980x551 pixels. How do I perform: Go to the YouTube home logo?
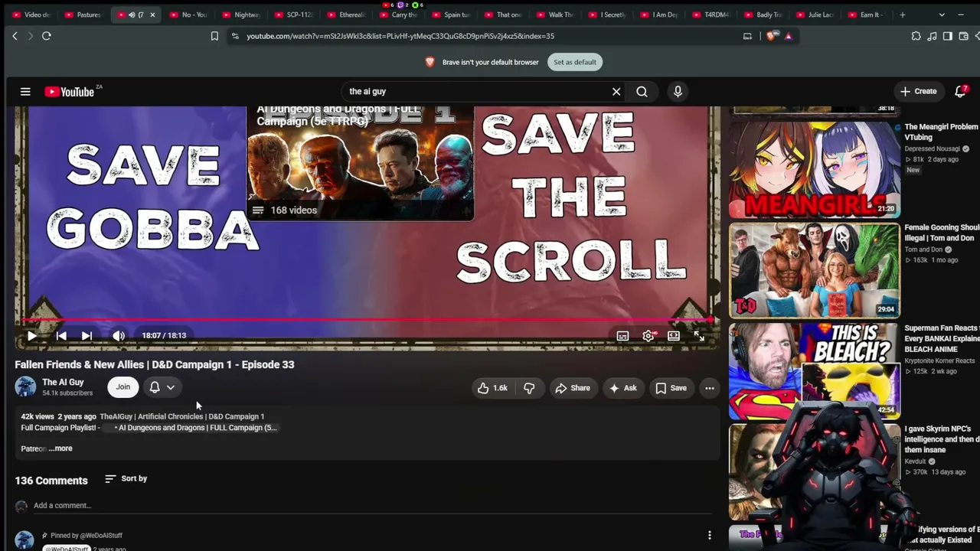click(70, 92)
